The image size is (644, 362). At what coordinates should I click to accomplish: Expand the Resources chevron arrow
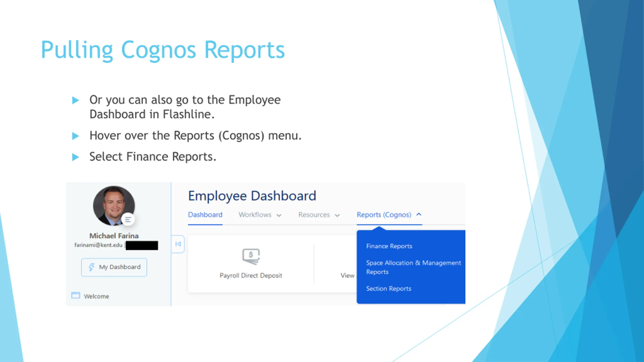pos(337,215)
